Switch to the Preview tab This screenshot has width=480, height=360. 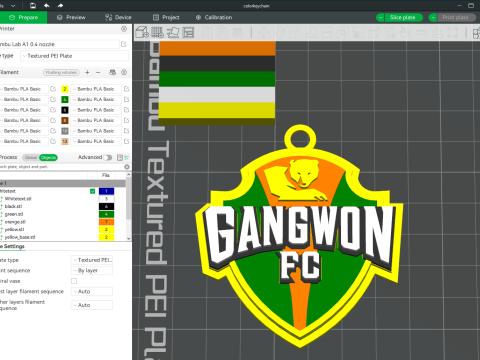pos(71,17)
